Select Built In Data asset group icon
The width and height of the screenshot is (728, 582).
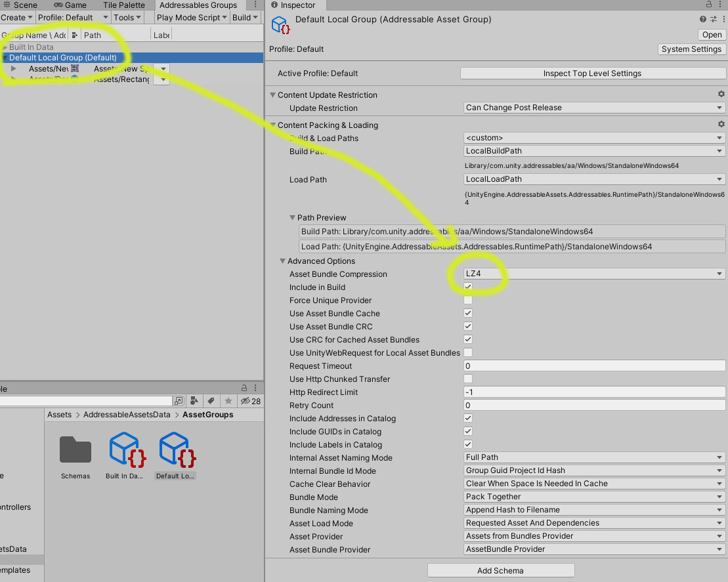(127, 449)
